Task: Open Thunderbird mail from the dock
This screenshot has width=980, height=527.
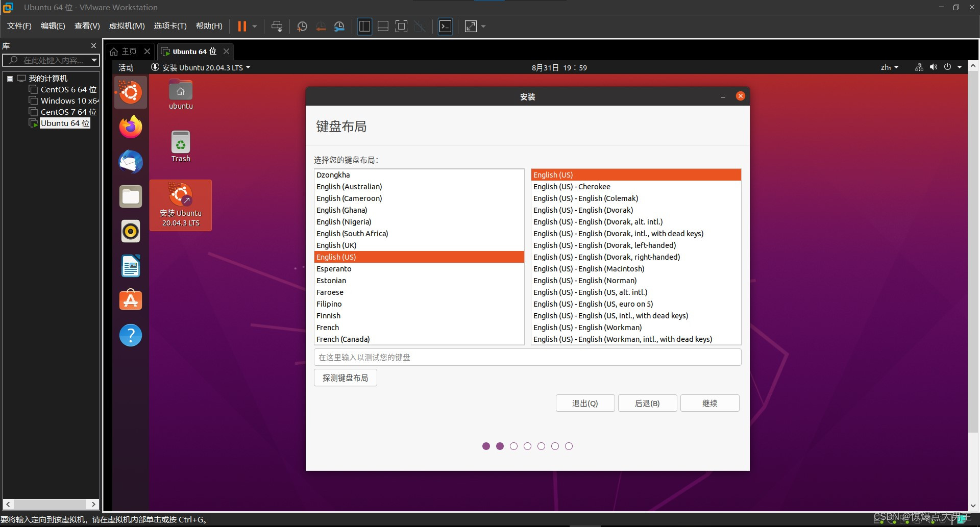Action: coord(131,162)
